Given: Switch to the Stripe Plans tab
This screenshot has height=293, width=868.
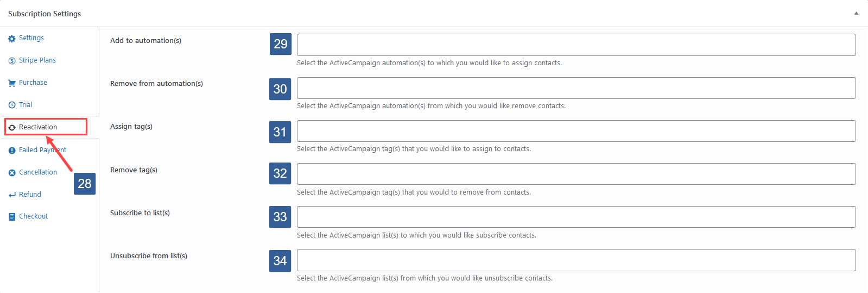Looking at the screenshot, I should 37,60.
